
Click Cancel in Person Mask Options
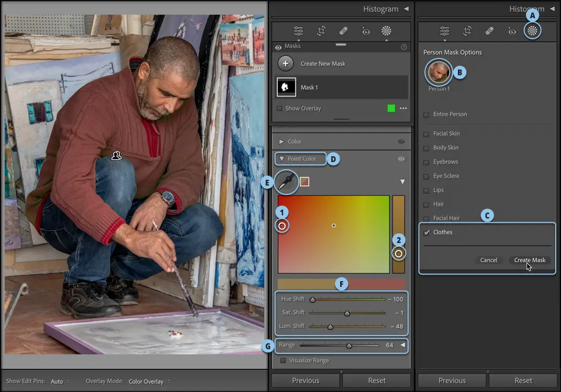click(x=488, y=260)
